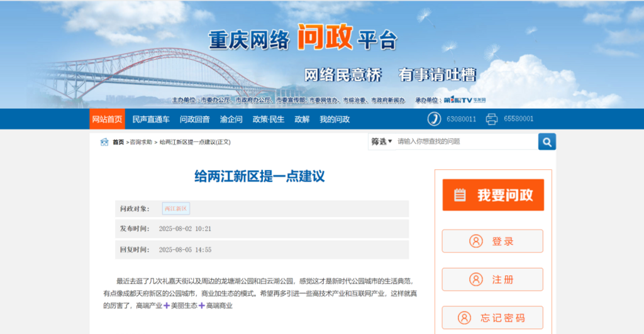Click the 忘记密码 button
This screenshot has height=334, width=644.
point(492,318)
